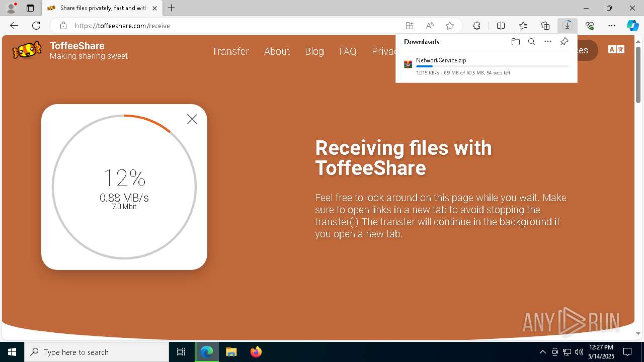Open Tab actions menu icon
This screenshot has height=362, width=644.
(30, 8)
